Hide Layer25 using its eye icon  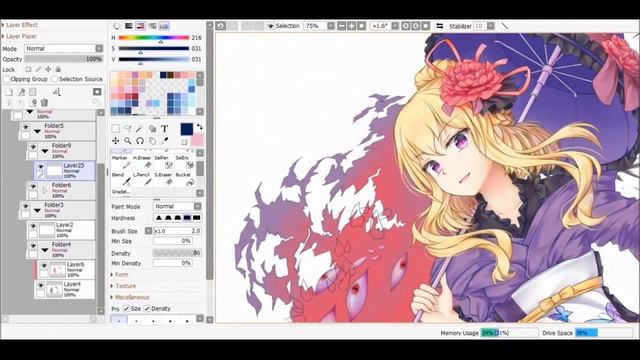pyautogui.click(x=40, y=167)
